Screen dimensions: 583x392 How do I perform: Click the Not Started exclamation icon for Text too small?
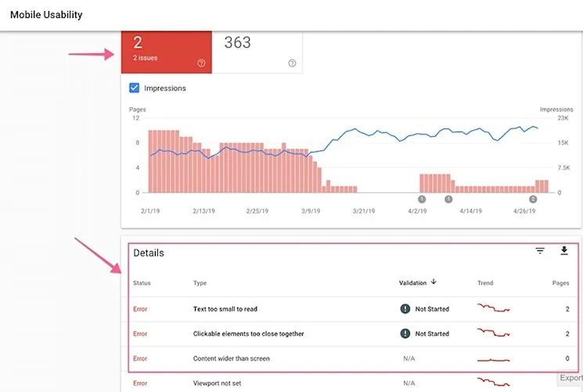click(x=405, y=309)
